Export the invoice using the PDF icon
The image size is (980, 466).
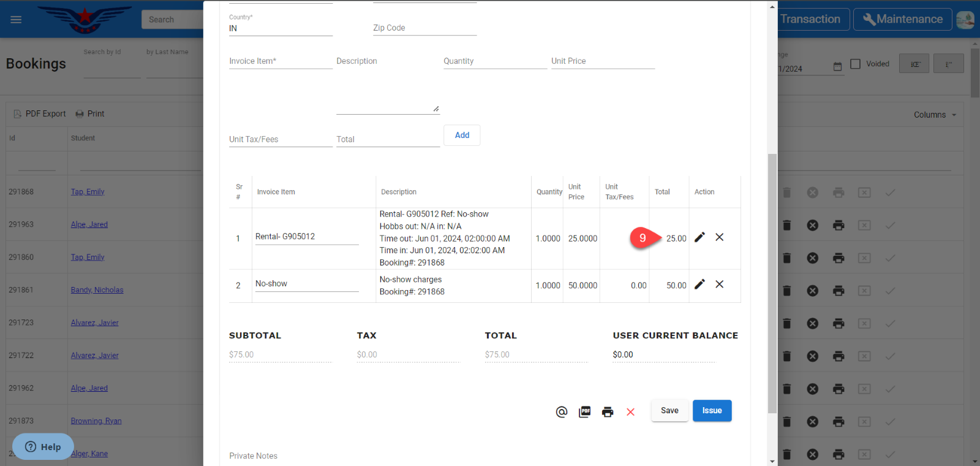pyautogui.click(x=584, y=412)
